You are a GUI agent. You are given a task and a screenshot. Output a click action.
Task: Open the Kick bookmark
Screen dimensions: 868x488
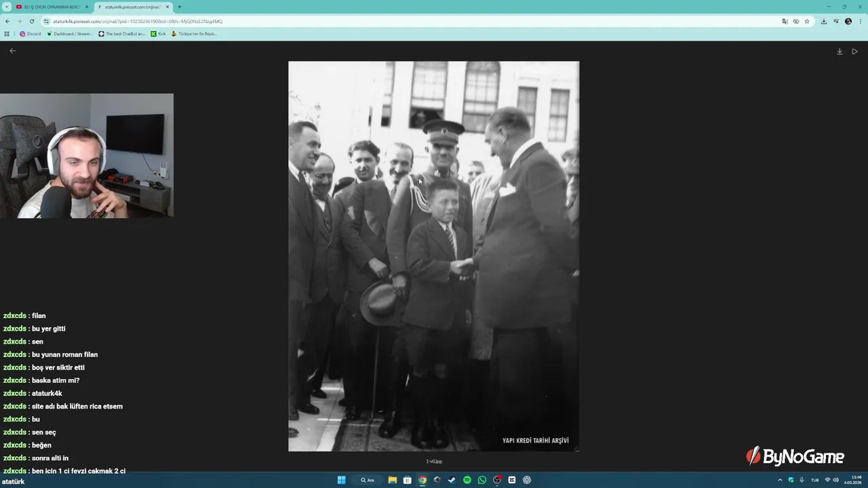pos(158,33)
